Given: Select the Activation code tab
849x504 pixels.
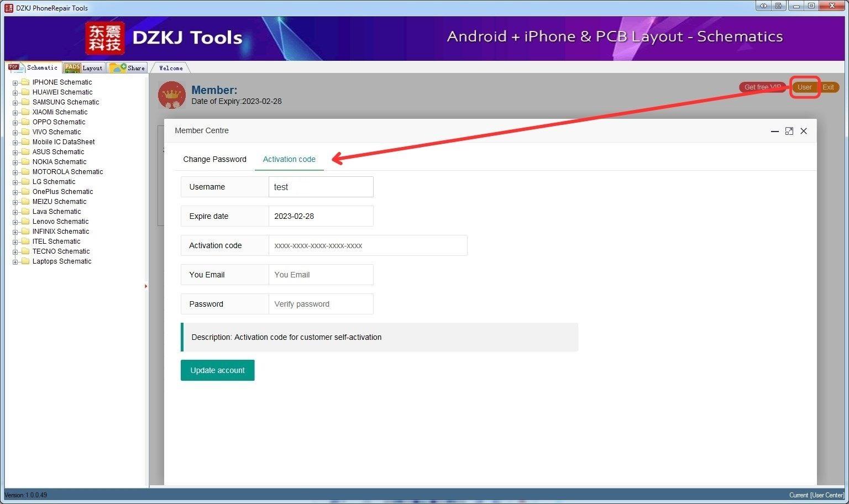Looking at the screenshot, I should (289, 159).
